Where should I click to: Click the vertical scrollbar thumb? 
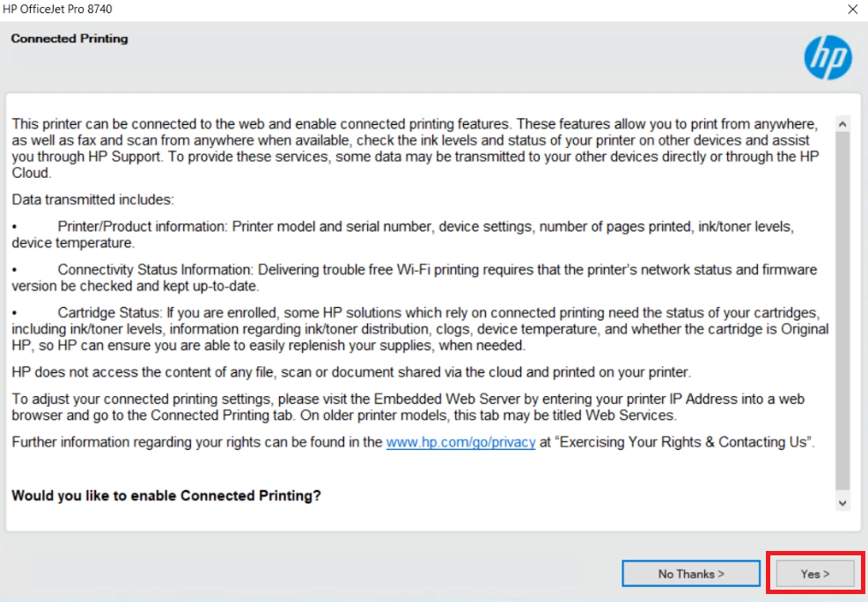[x=842, y=311]
